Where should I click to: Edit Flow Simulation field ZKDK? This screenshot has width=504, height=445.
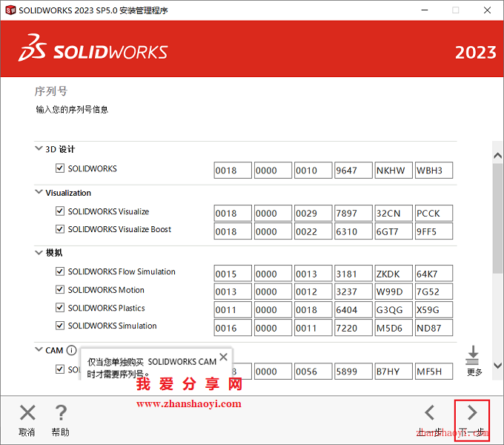[394, 274]
